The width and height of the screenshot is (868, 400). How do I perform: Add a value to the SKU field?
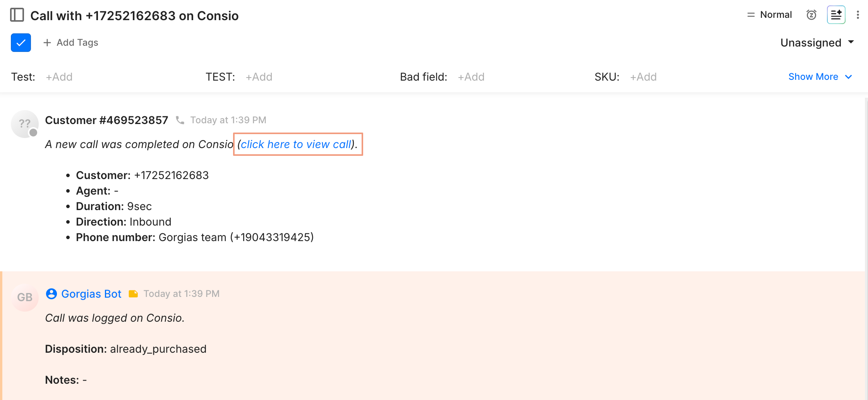coord(643,77)
